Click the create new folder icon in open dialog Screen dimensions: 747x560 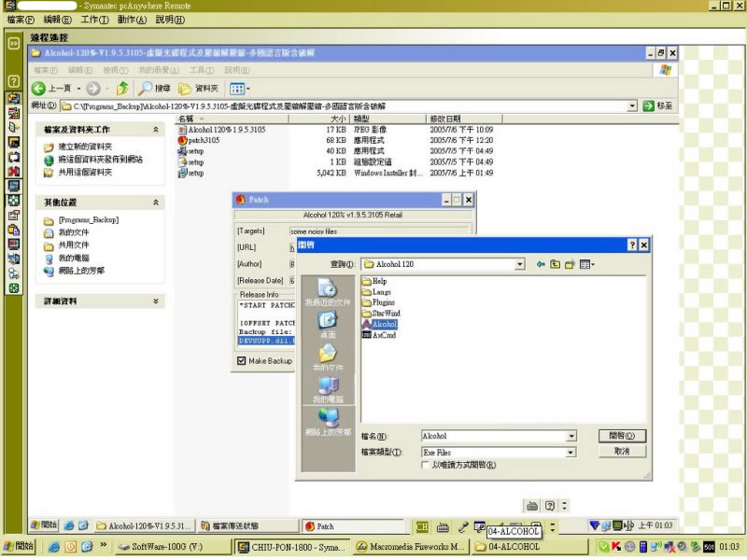pyautogui.click(x=570, y=264)
